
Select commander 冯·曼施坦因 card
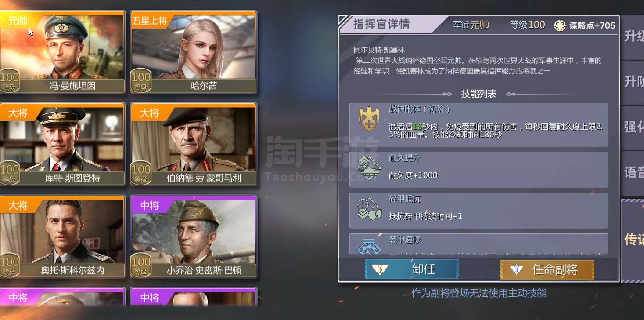click(x=62, y=52)
